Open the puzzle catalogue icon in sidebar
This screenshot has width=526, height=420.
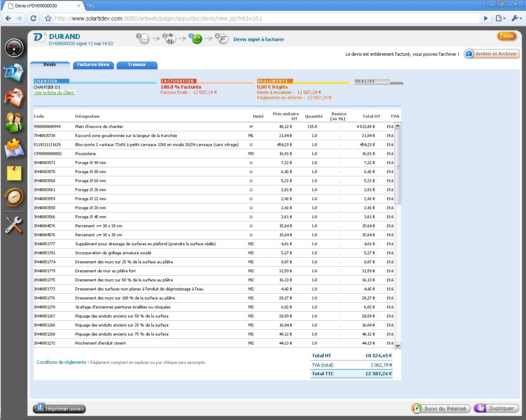pos(14,148)
